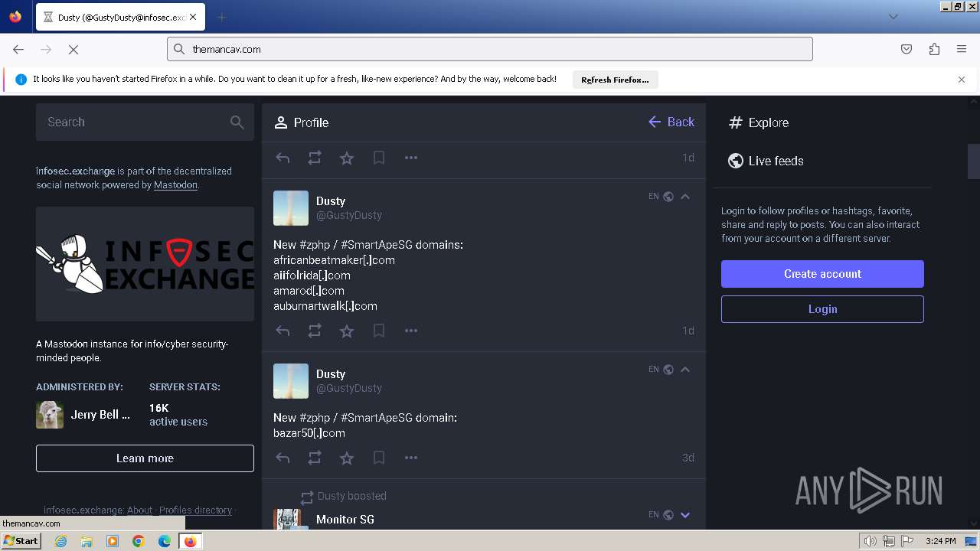Open File Explorer from taskbar

[87, 541]
